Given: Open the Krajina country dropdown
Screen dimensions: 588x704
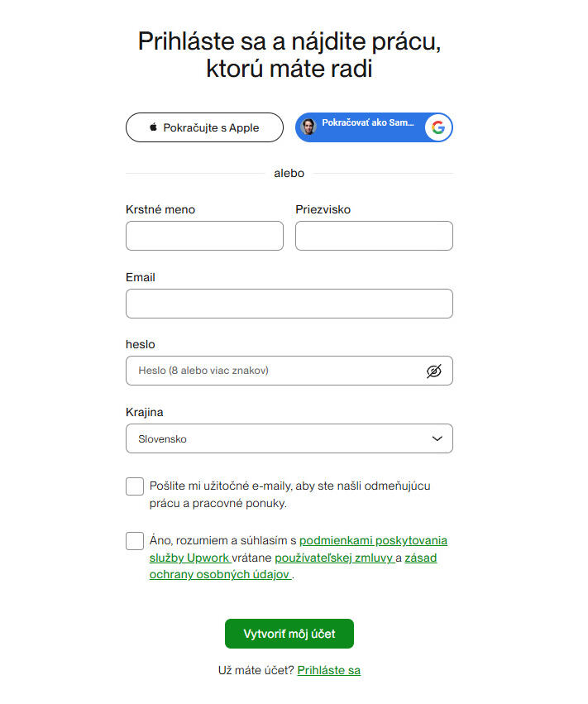Looking at the screenshot, I should coord(289,438).
